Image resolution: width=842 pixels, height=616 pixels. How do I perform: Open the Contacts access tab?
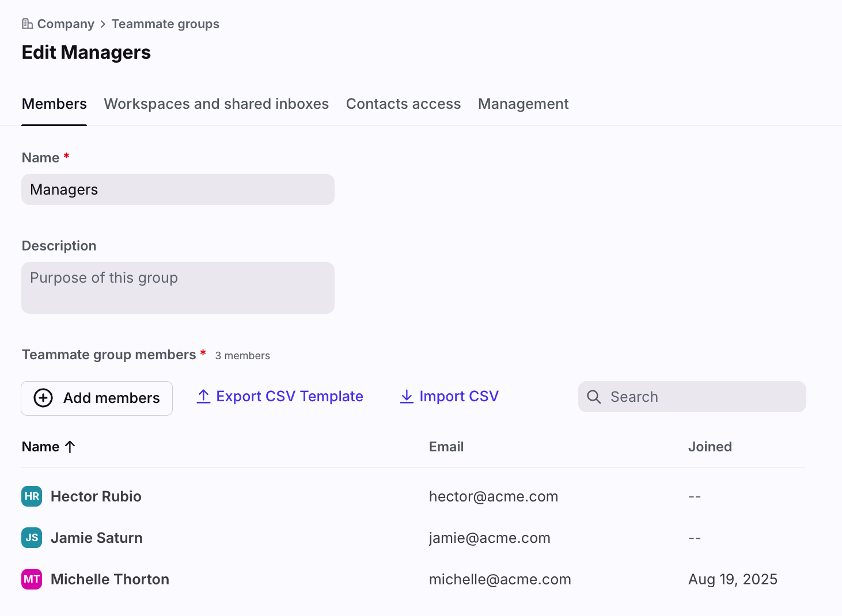pos(403,104)
